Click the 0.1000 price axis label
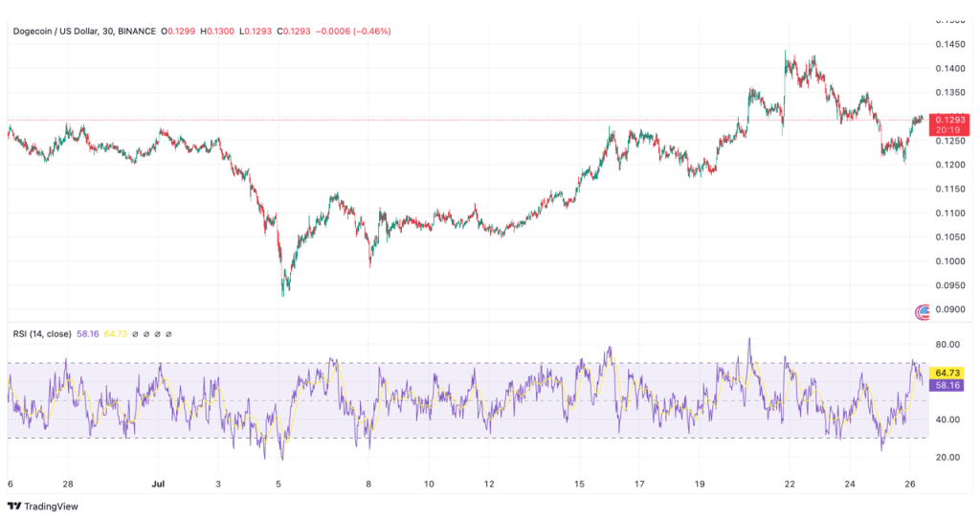This screenshot has height=519, width=980. pyautogui.click(x=950, y=261)
